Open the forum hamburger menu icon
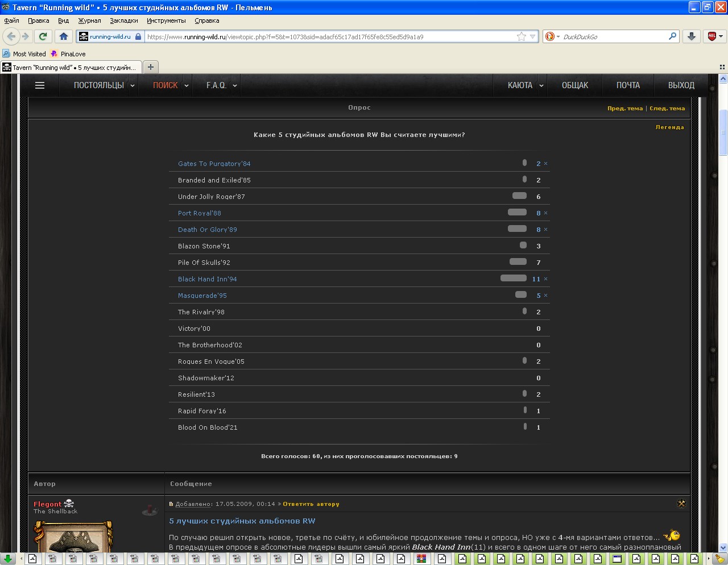Viewport: 728px width, 565px height. 40,85
